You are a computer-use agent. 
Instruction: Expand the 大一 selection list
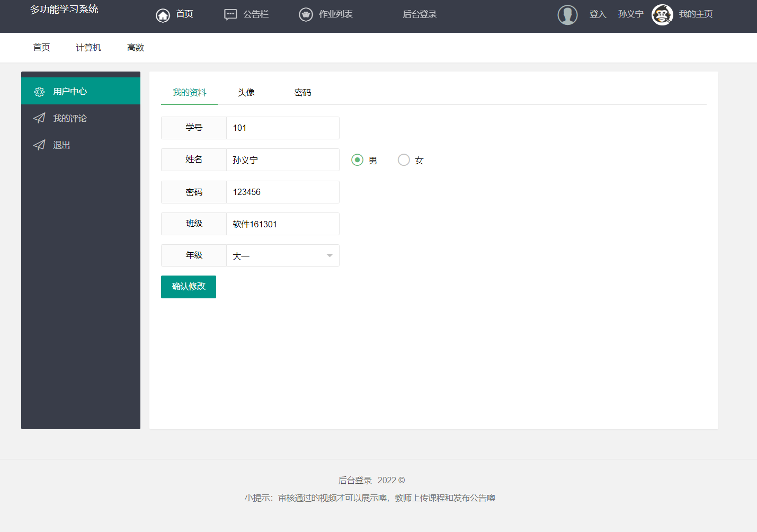click(282, 255)
